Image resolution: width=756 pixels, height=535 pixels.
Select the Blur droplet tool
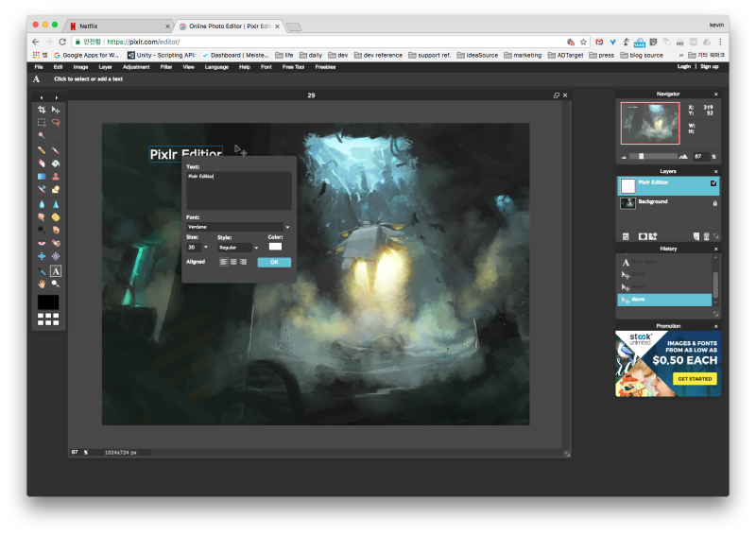point(42,204)
